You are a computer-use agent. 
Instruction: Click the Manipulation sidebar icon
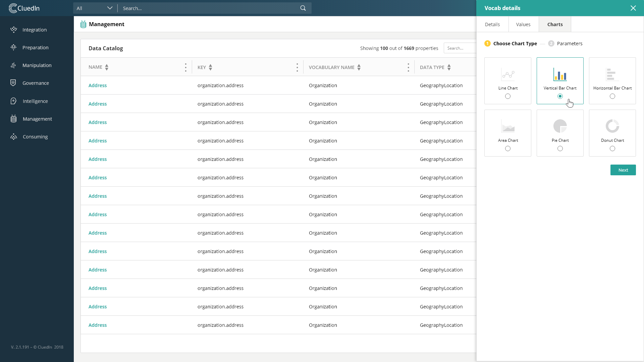(x=13, y=65)
